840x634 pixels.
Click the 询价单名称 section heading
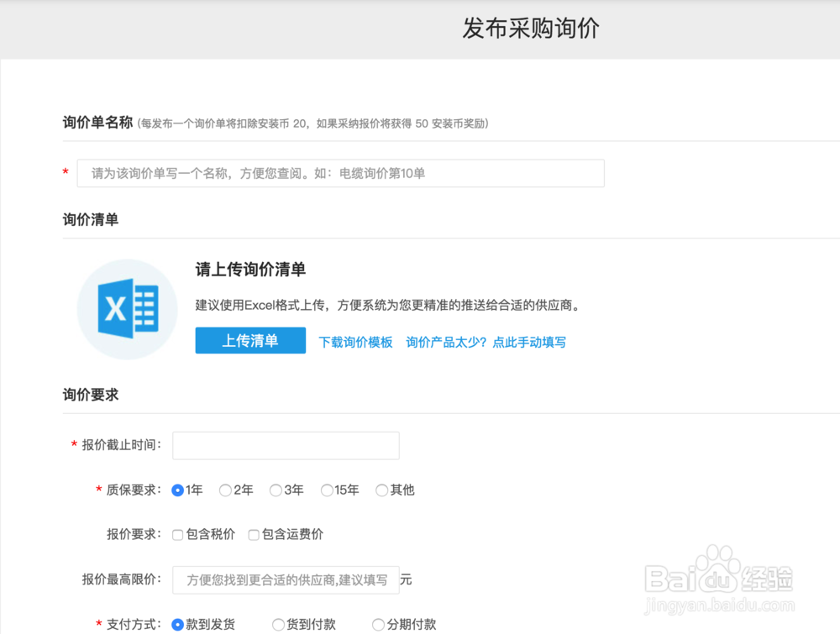[97, 123]
